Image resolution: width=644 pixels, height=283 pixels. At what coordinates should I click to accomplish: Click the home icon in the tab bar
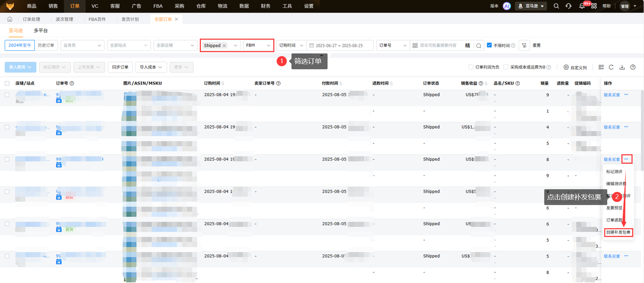click(x=10, y=19)
